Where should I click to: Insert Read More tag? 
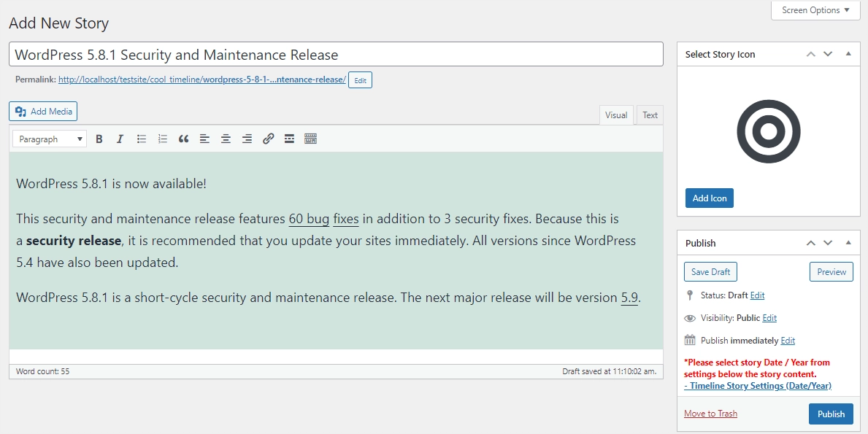tap(289, 139)
